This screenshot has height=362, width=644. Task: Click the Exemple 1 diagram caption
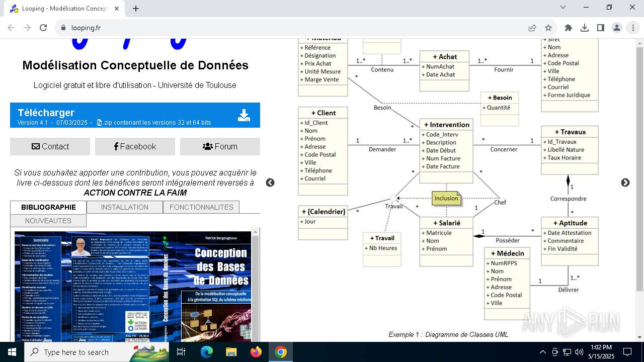click(x=448, y=334)
